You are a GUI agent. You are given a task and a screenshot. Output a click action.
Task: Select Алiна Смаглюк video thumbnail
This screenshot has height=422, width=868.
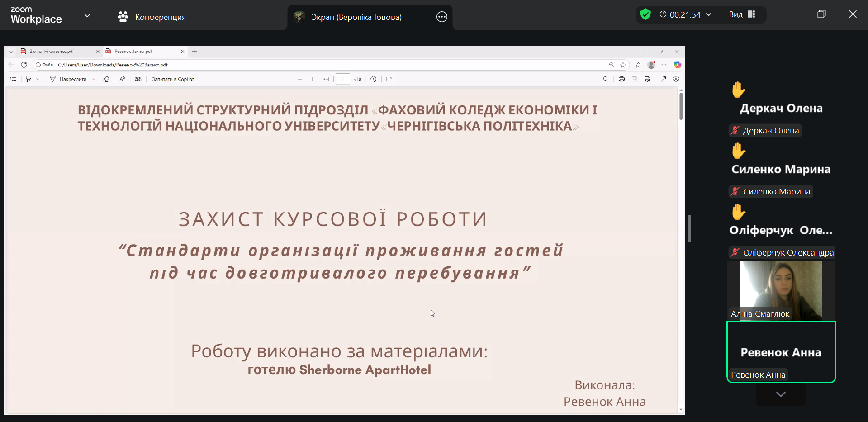(781, 290)
